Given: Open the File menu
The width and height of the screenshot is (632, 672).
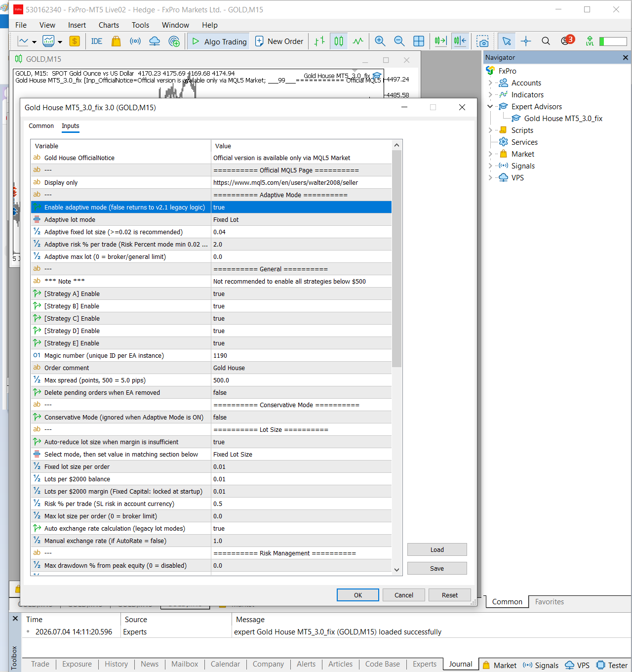Looking at the screenshot, I should click(x=21, y=25).
